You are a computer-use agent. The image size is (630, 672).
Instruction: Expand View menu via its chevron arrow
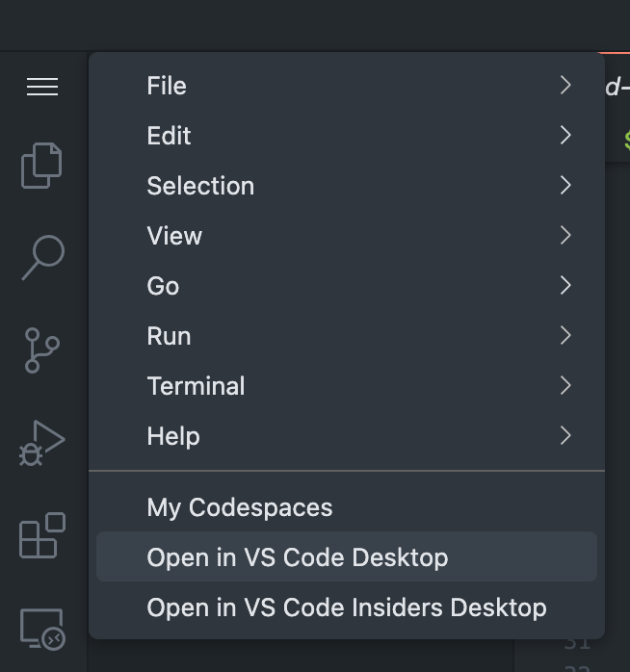565,236
